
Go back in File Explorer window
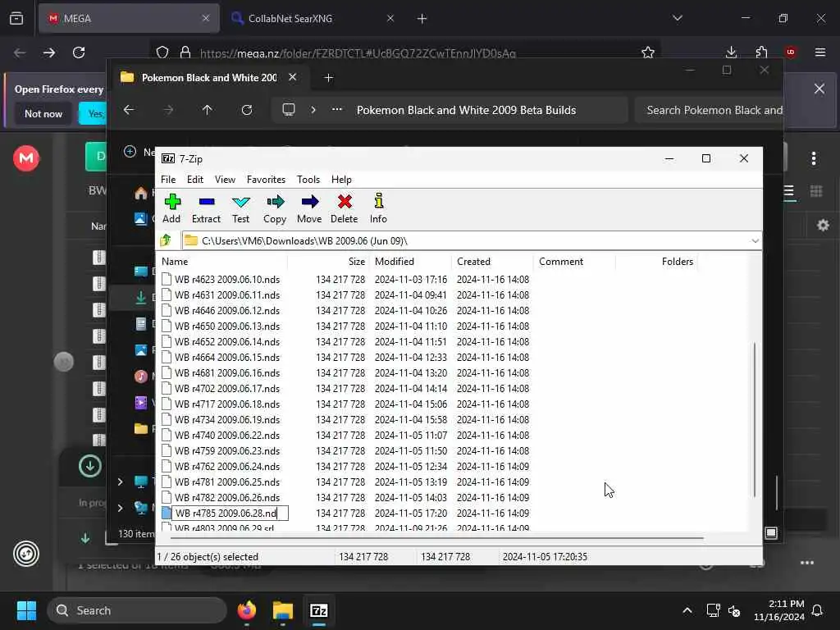tap(129, 110)
